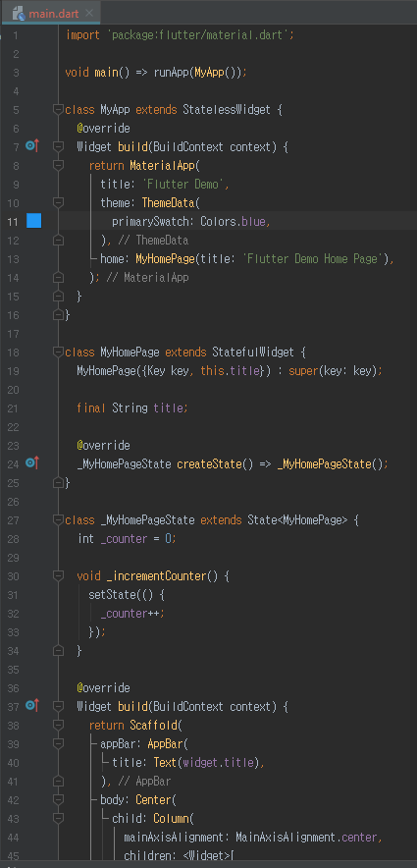Click runApp on line 3
Image resolution: width=417 pixels, height=868 pixels.
(172, 73)
